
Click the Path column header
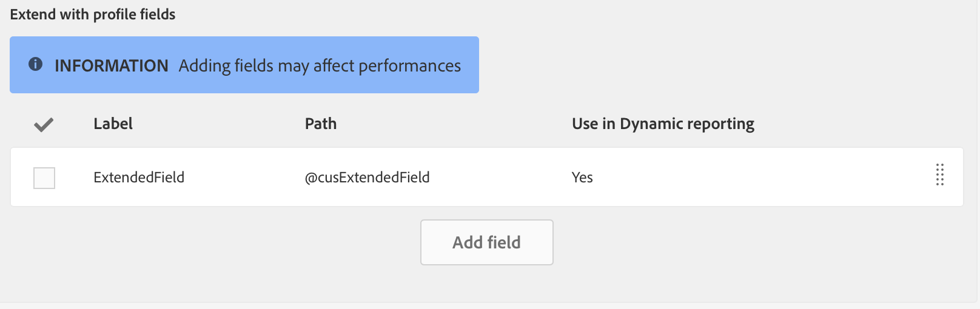tap(320, 124)
